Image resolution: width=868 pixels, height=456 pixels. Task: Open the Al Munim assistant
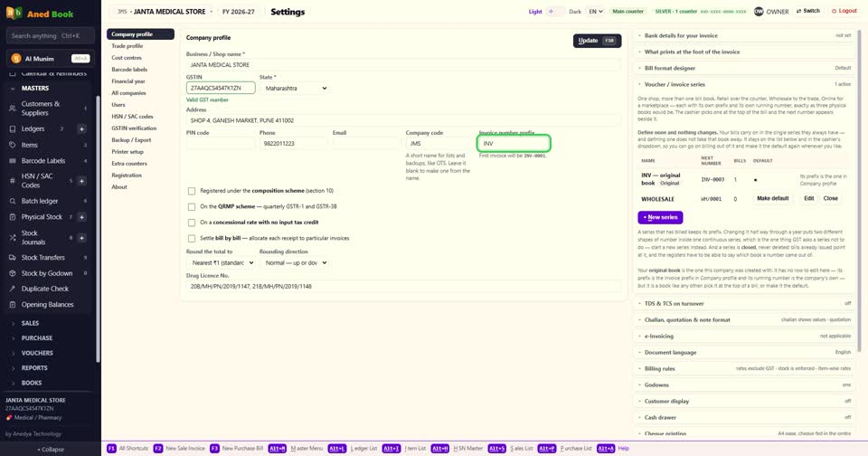(x=51, y=58)
